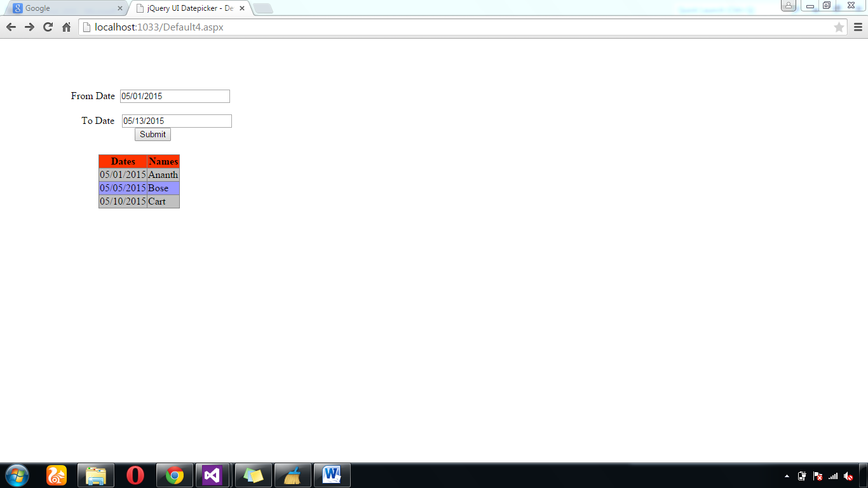Click the Ananth name cell
Viewport: 868px width, 488px height.
163,175
